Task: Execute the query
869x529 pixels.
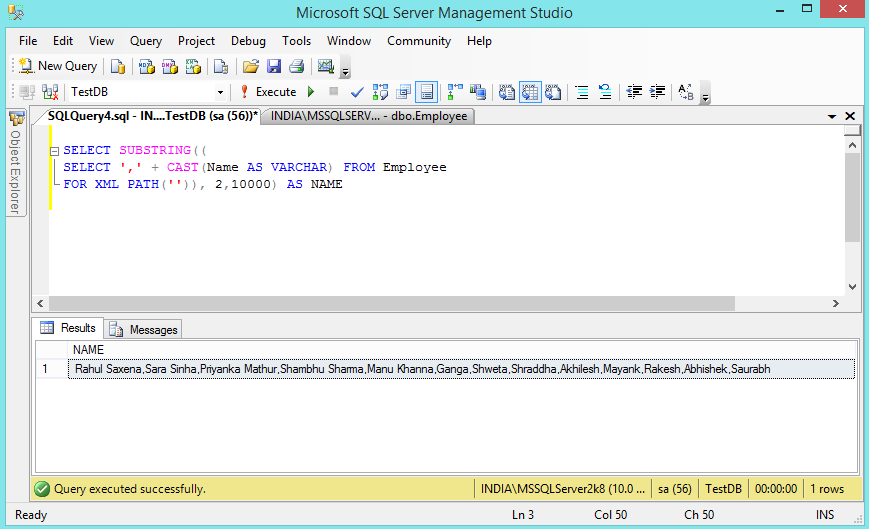Action: 268,92
